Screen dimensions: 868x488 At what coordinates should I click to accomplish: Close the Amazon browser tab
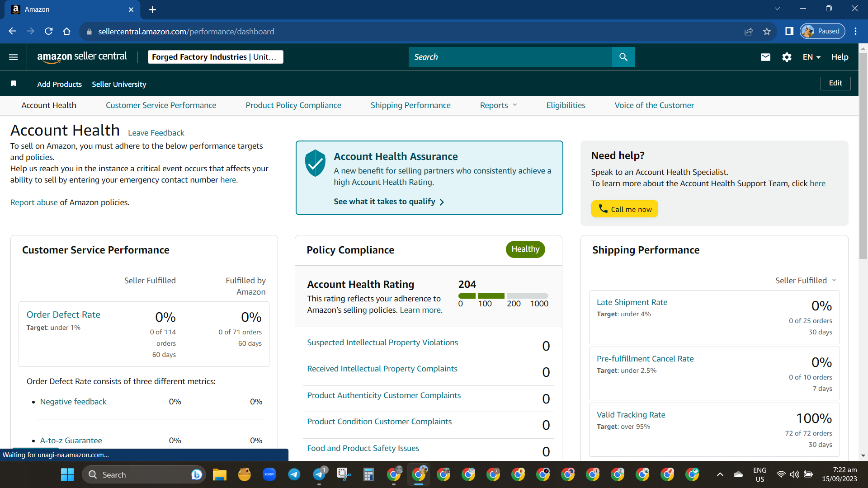(x=131, y=9)
